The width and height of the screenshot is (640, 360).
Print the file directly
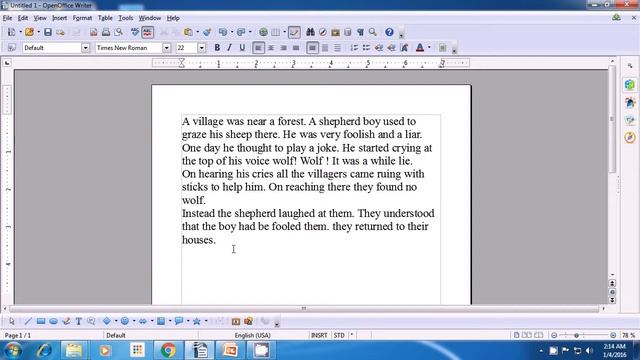click(x=106, y=32)
